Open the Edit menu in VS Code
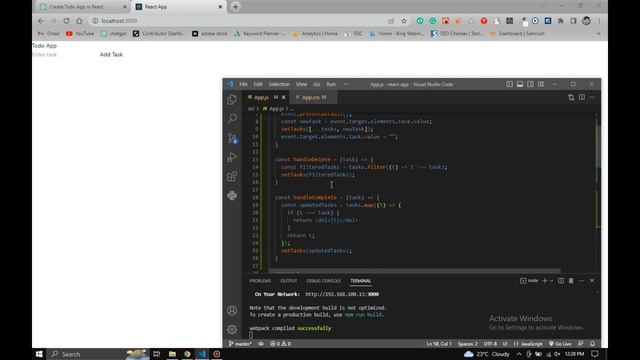 [258, 84]
